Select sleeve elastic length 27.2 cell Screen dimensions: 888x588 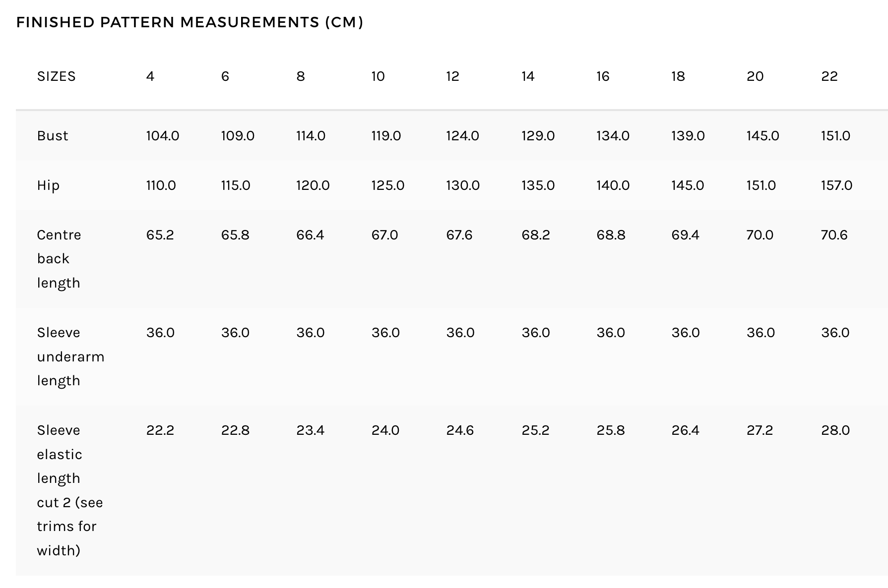coord(760,430)
